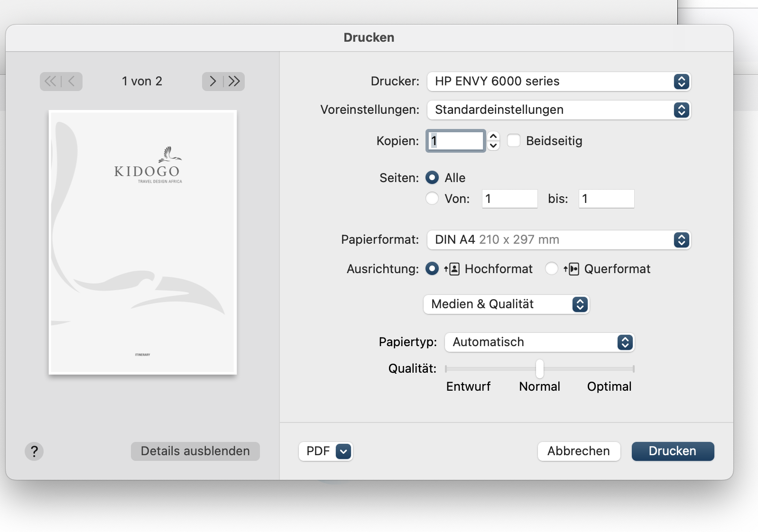
Task: Go to previous preview page arrow
Action: 72,82
